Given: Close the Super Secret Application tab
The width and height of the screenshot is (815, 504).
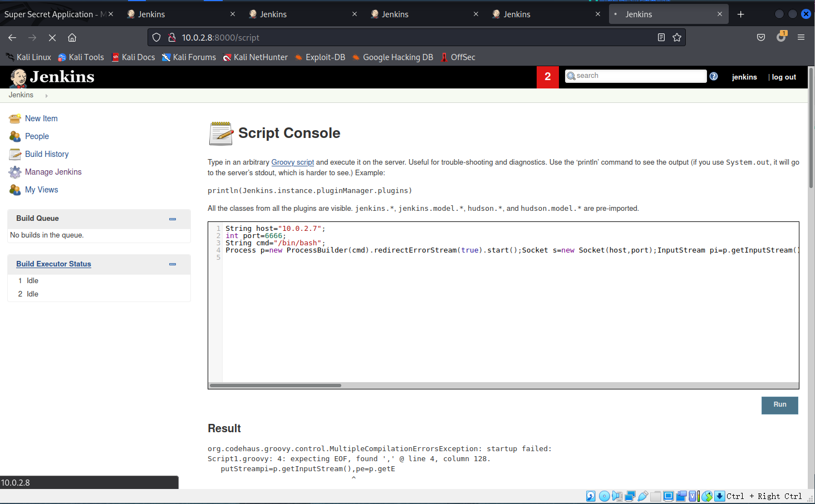Looking at the screenshot, I should pyautogui.click(x=111, y=14).
